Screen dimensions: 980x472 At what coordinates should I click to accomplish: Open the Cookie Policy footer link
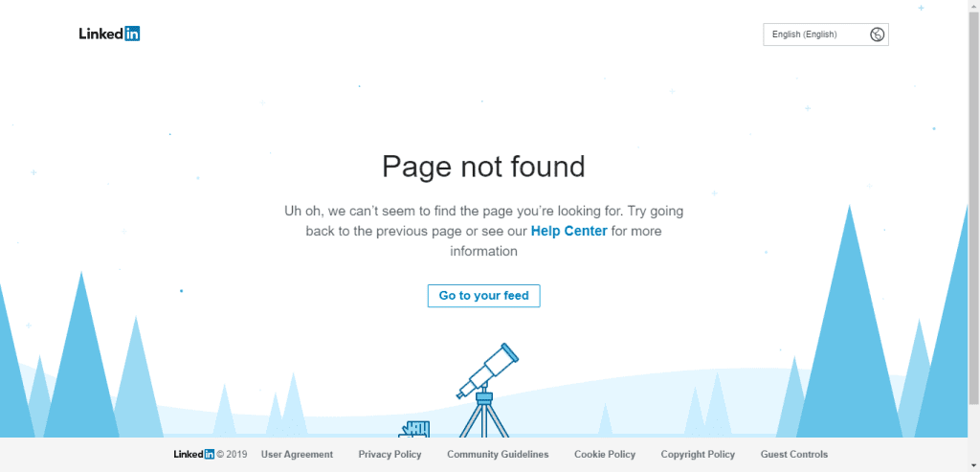tap(605, 455)
